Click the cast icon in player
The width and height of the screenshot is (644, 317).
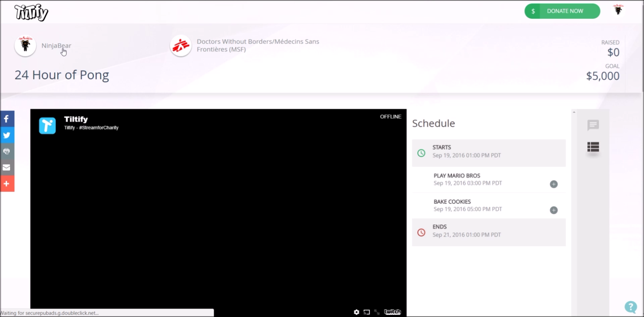(x=367, y=312)
